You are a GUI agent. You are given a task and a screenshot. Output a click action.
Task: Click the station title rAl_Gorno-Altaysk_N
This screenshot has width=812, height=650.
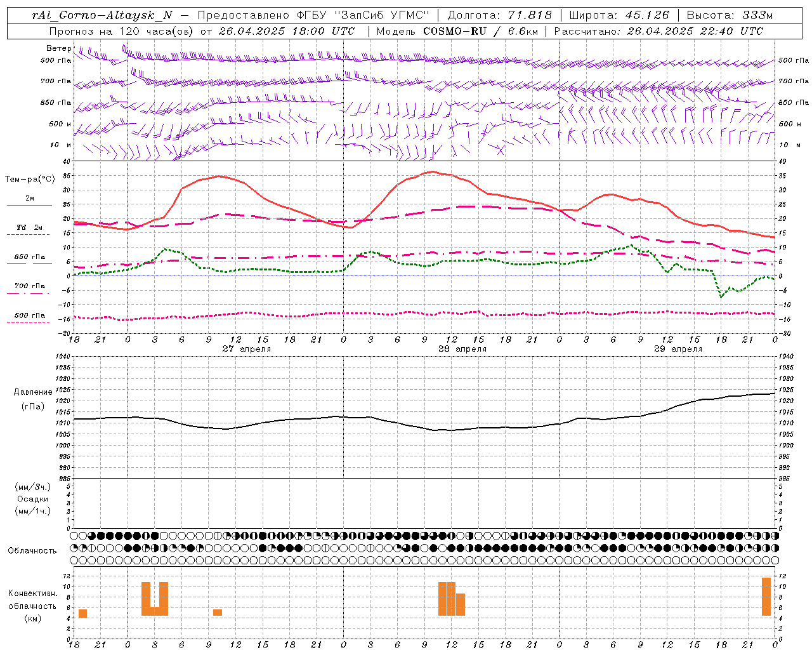101,15
